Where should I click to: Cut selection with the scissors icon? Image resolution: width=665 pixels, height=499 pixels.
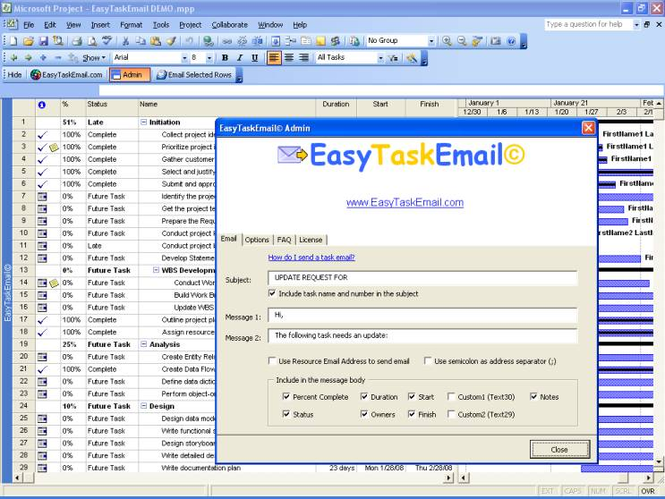(126, 41)
